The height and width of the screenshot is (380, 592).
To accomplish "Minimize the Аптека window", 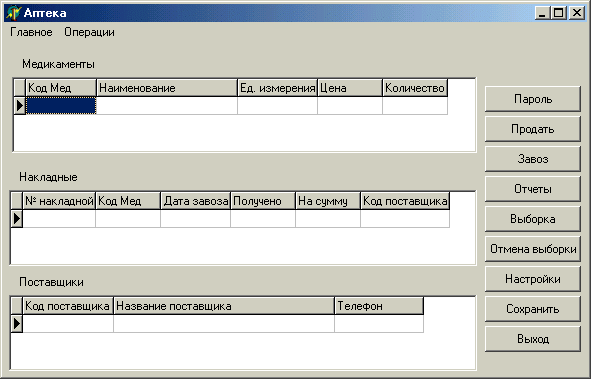I will pos(543,13).
